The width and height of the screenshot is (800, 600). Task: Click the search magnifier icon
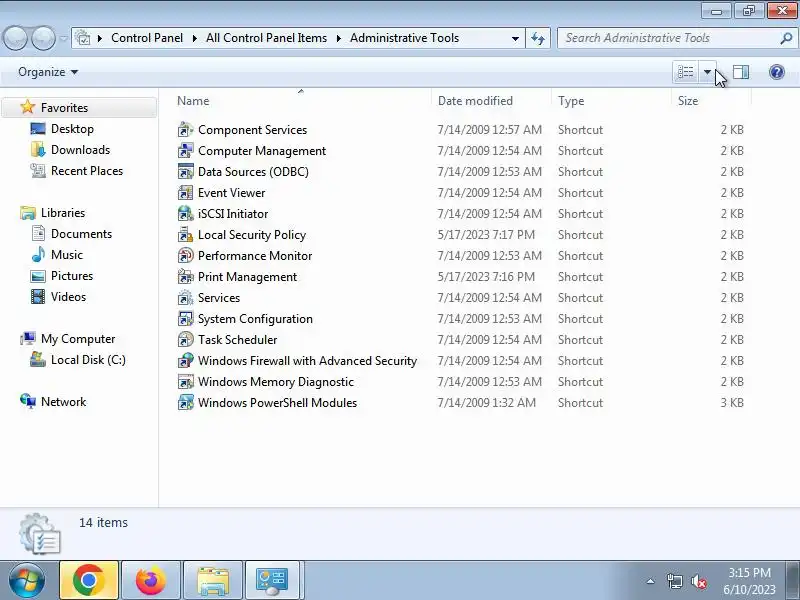coord(786,38)
